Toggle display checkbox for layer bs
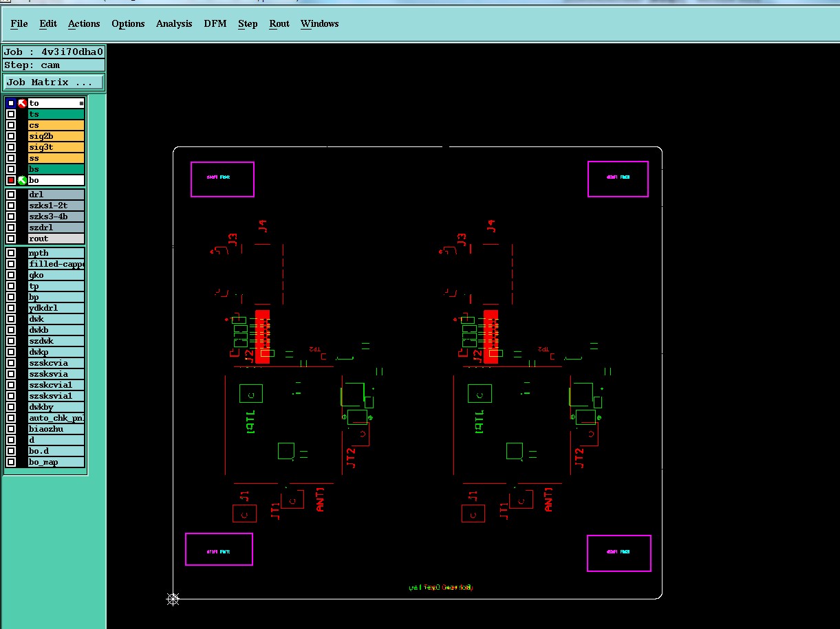 11,169
